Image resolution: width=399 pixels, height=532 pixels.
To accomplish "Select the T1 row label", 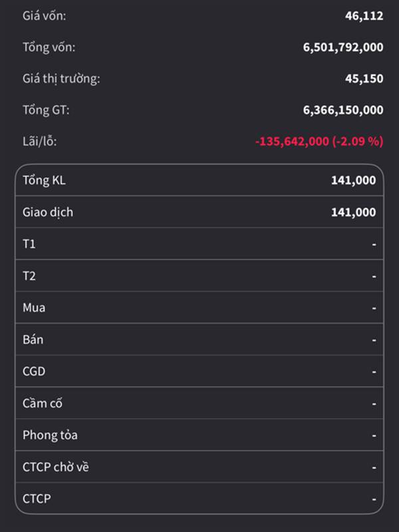I will pyautogui.click(x=29, y=244).
